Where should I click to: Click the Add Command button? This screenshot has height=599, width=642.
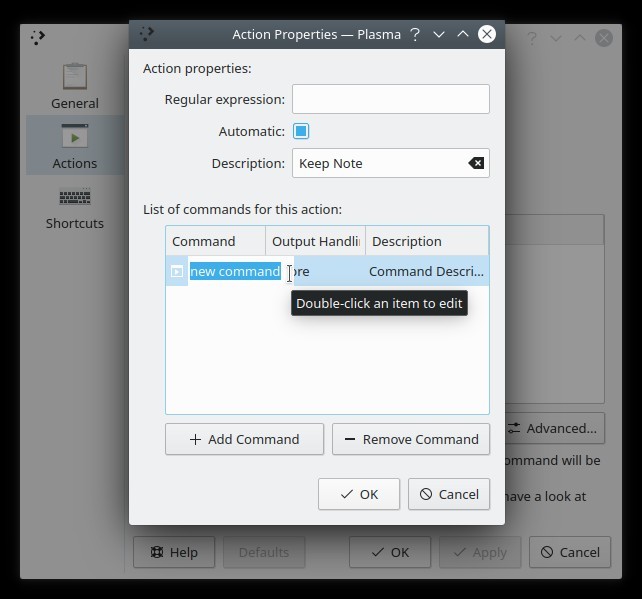244,439
